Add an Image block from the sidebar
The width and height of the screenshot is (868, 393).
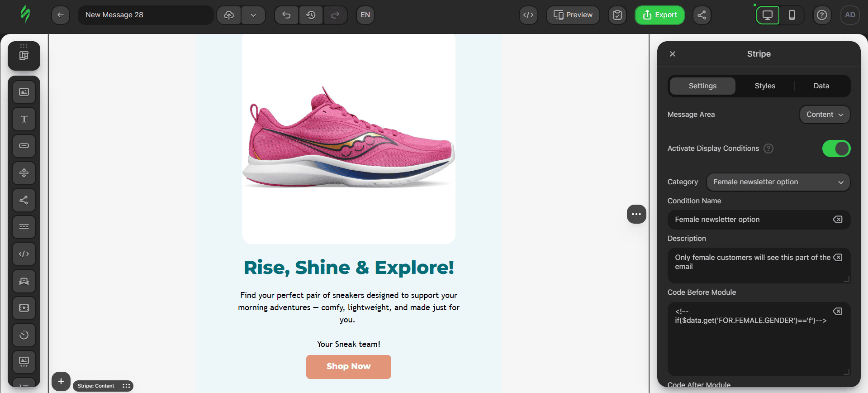click(24, 92)
